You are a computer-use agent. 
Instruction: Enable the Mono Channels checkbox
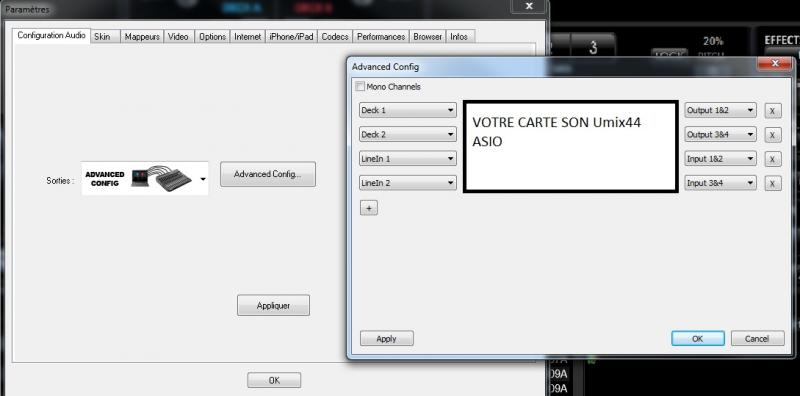(x=360, y=87)
